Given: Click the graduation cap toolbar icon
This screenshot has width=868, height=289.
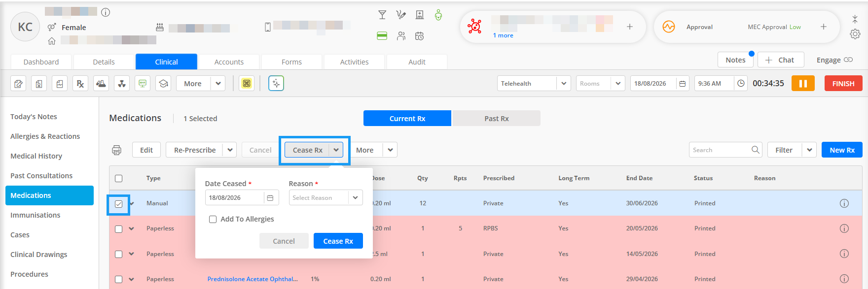Looking at the screenshot, I should (163, 83).
